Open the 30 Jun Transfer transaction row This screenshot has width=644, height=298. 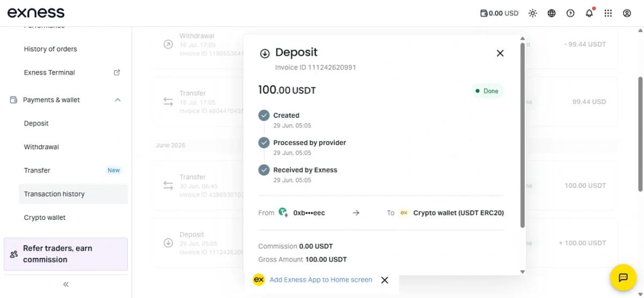click(385, 185)
